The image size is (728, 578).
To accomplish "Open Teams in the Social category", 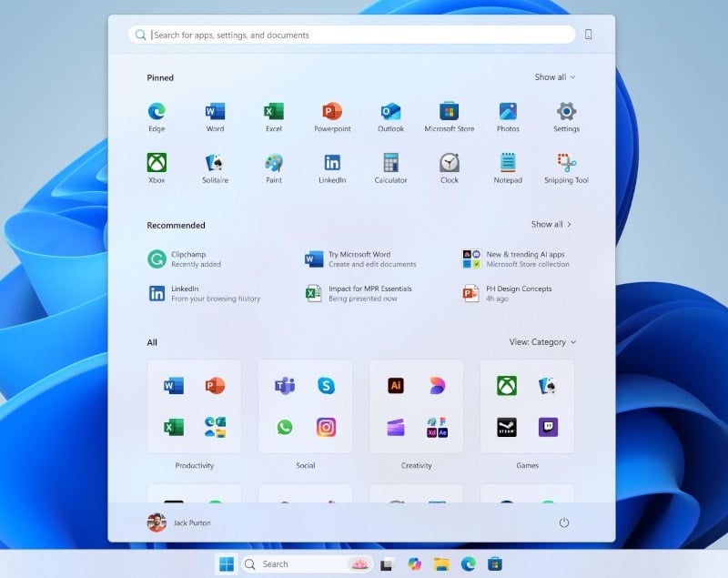I will [285, 385].
